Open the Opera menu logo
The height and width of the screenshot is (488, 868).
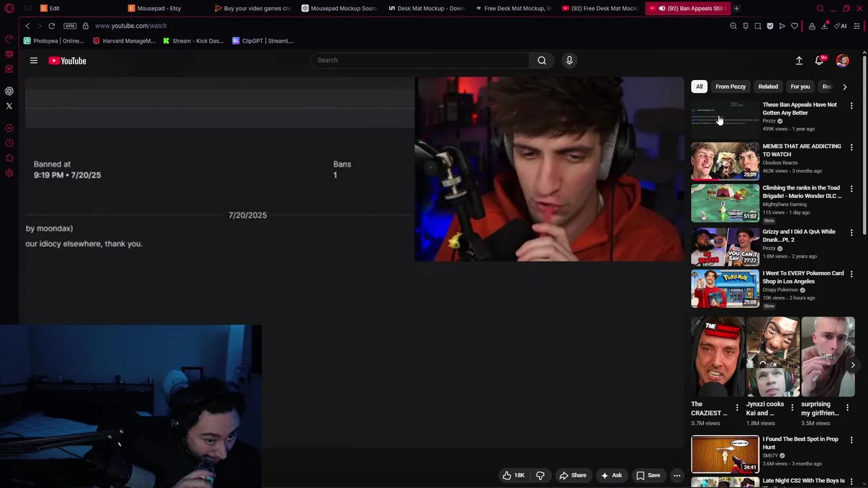tap(9, 8)
